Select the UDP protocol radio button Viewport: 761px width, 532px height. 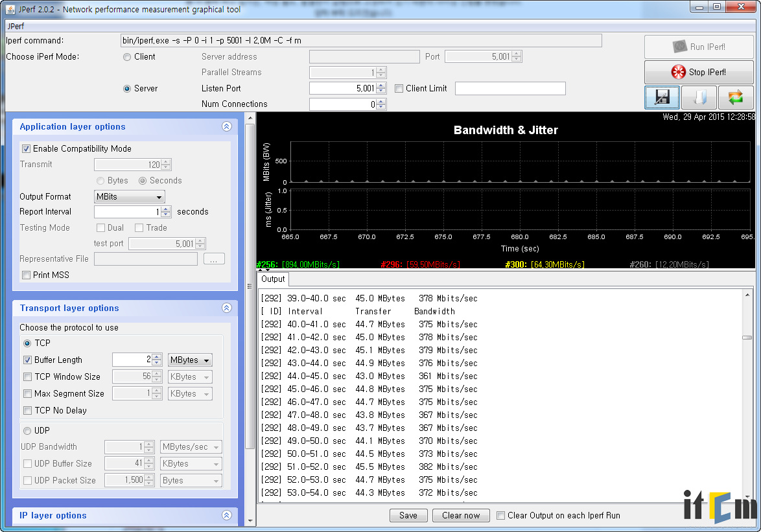point(27,431)
